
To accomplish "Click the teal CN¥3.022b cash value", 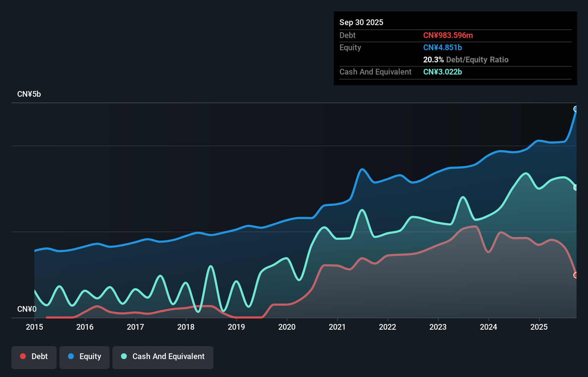I will [x=443, y=72].
